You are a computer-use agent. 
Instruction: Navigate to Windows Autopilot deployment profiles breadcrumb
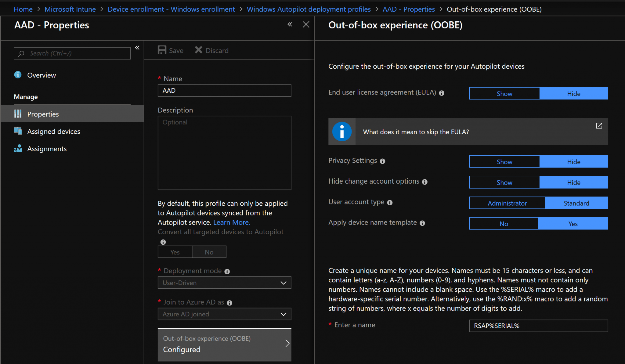tap(309, 9)
